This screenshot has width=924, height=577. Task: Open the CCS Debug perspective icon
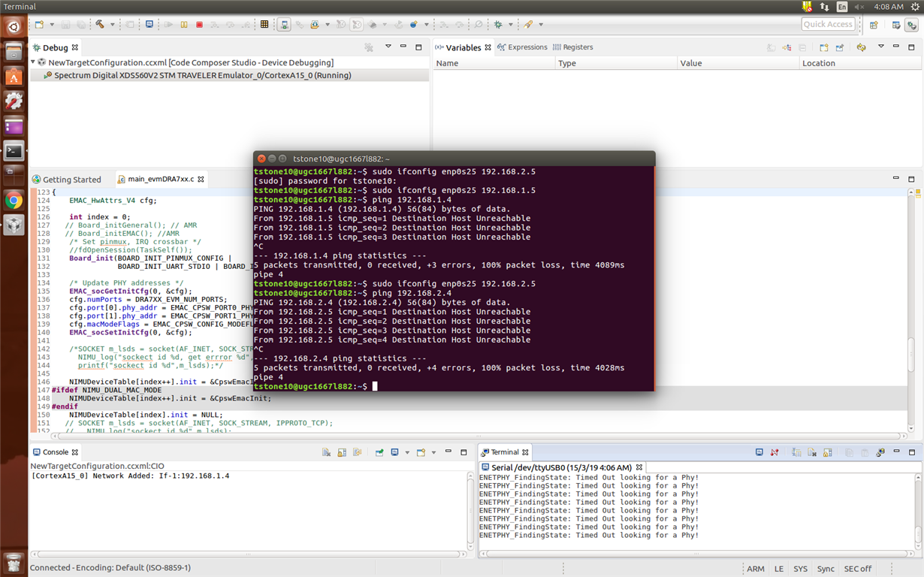click(911, 25)
